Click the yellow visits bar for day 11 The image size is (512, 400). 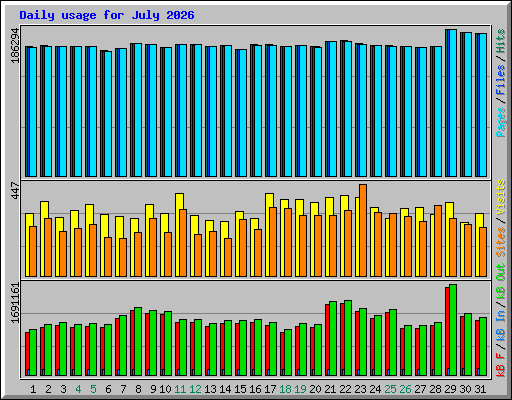tap(178, 235)
